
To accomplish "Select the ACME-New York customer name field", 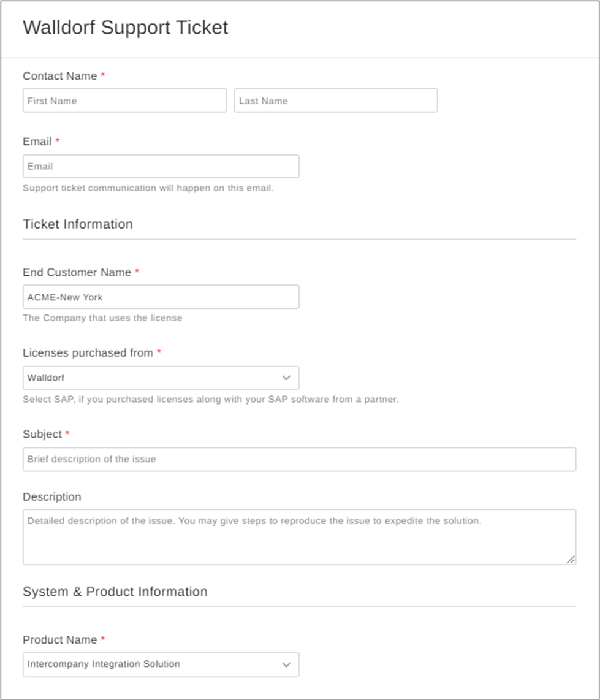I will (161, 297).
